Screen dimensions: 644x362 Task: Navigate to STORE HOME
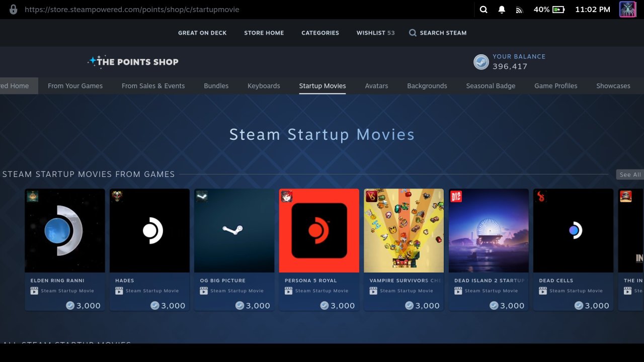click(x=264, y=33)
